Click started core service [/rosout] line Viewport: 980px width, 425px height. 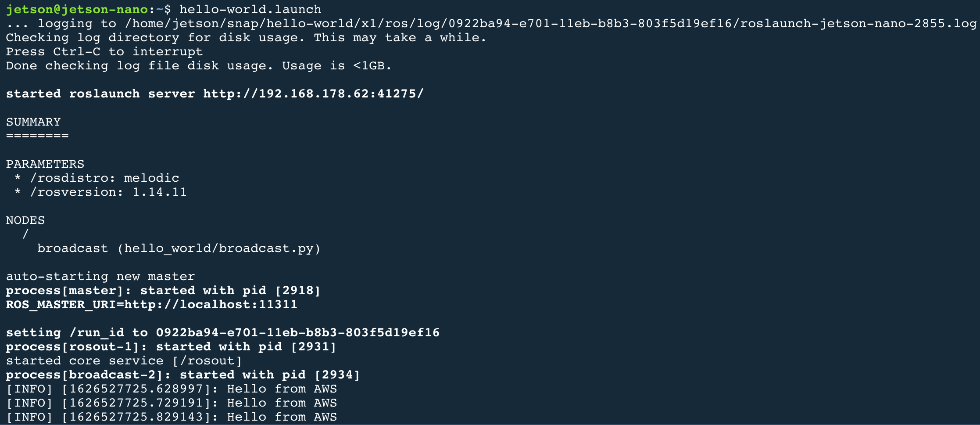click(x=124, y=360)
